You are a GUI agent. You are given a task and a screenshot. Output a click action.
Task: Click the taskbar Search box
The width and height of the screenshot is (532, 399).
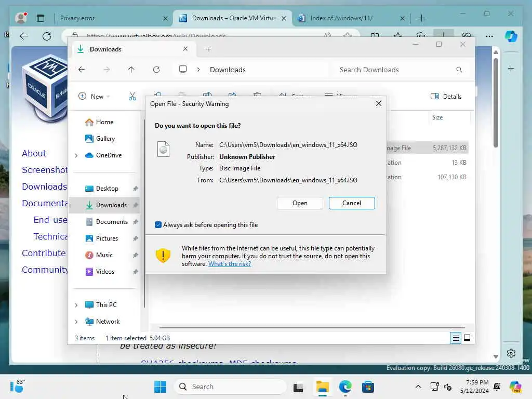pos(231,387)
